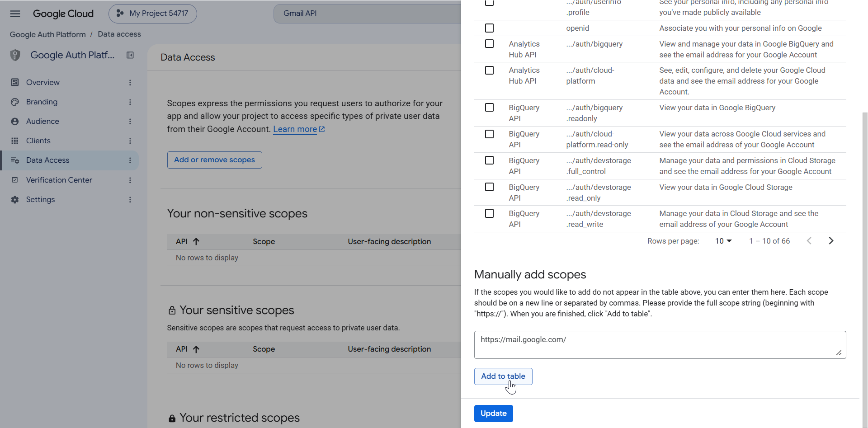Click User-facing description header in sensitive scopes table
The height and width of the screenshot is (428, 868).
389,349
